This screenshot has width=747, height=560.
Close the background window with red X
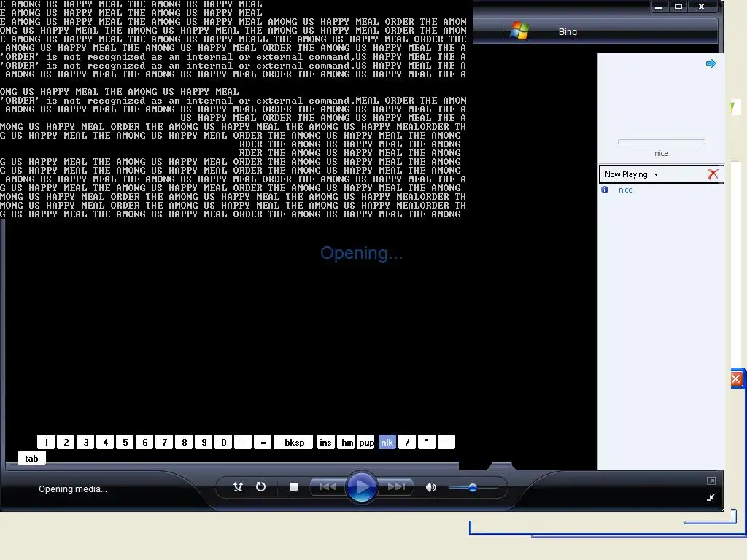[736, 379]
